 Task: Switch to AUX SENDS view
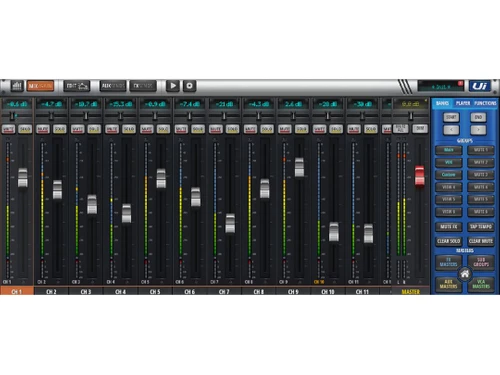(x=113, y=86)
